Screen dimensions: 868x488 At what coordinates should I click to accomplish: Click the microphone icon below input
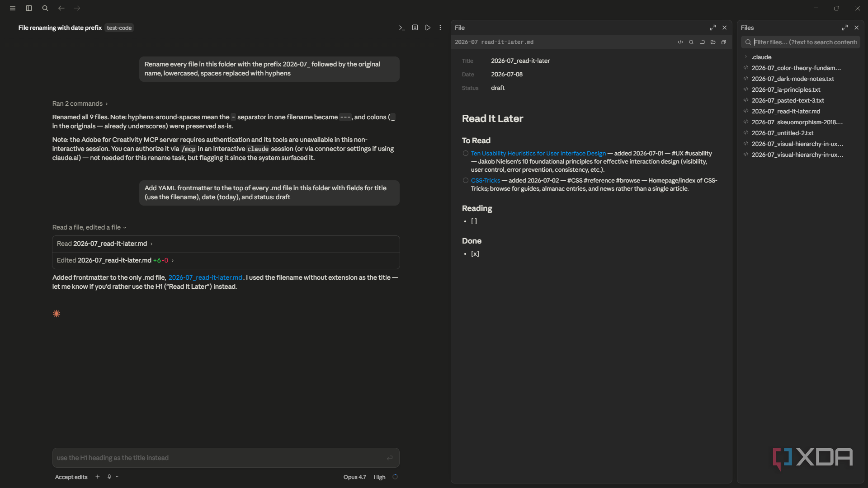pyautogui.click(x=109, y=477)
